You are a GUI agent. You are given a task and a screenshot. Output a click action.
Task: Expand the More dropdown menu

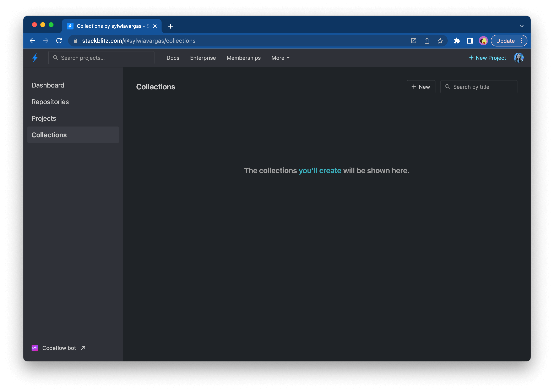coord(280,58)
